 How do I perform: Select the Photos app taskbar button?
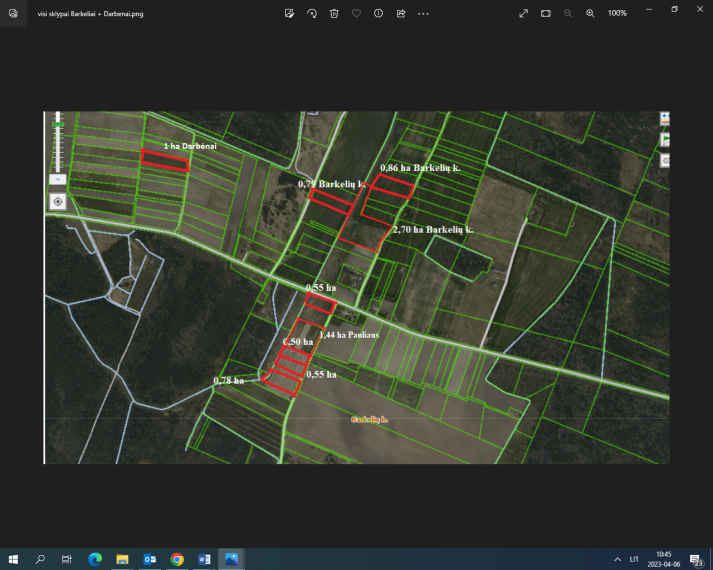point(231,559)
